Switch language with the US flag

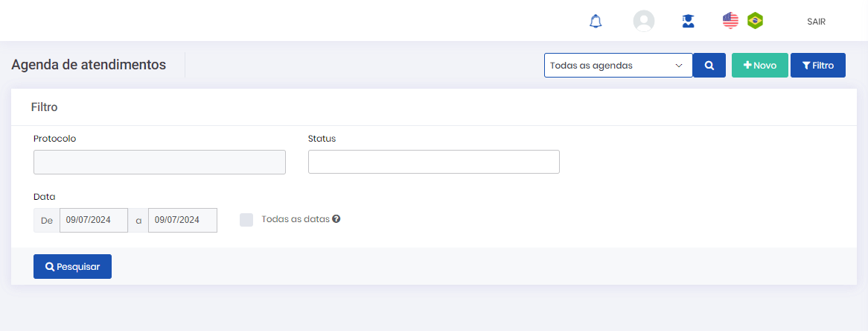[x=730, y=21]
